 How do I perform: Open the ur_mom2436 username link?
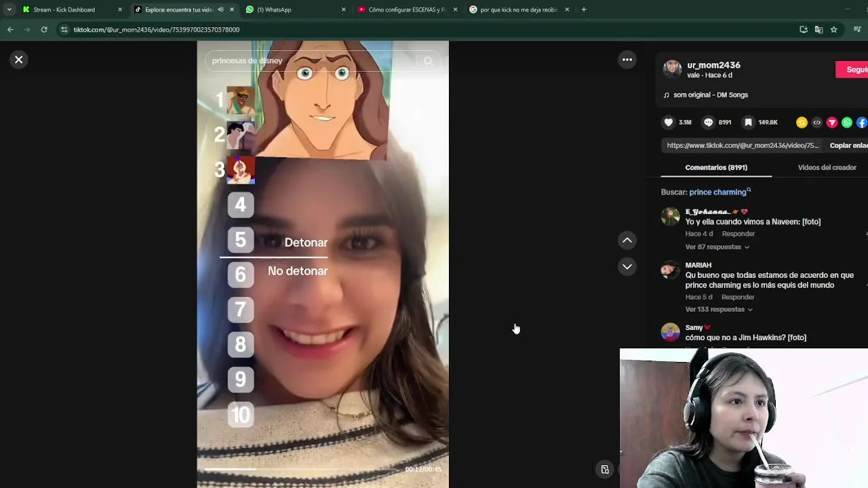coord(713,65)
